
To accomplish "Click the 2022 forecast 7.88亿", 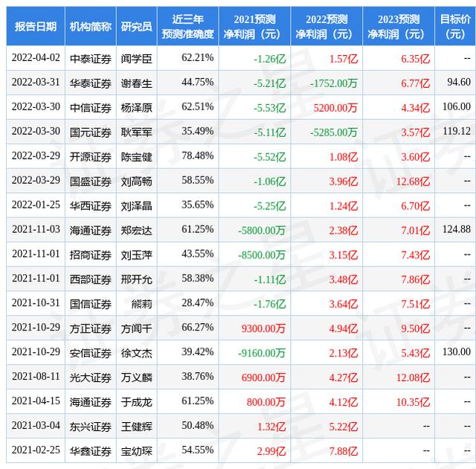I will click(344, 451).
